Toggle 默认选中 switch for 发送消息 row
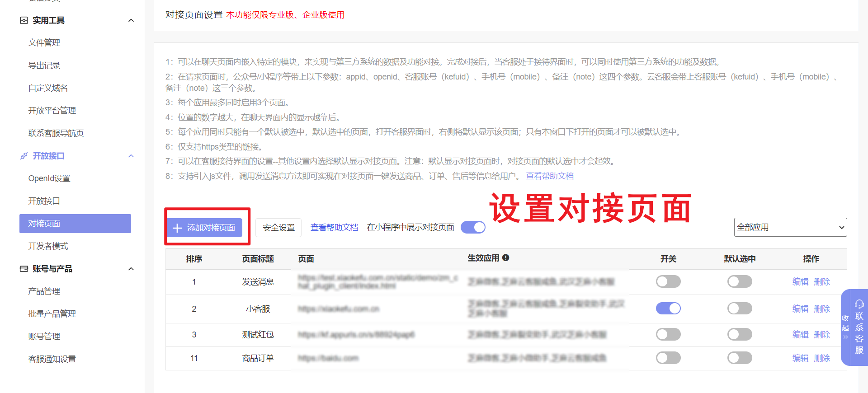This screenshot has height=393, width=868. pyautogui.click(x=740, y=281)
